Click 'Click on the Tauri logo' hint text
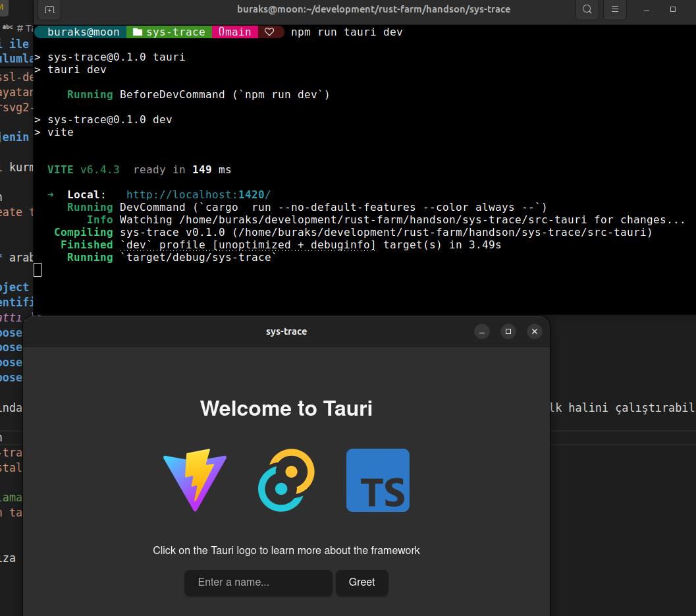696x616 pixels. [286, 551]
